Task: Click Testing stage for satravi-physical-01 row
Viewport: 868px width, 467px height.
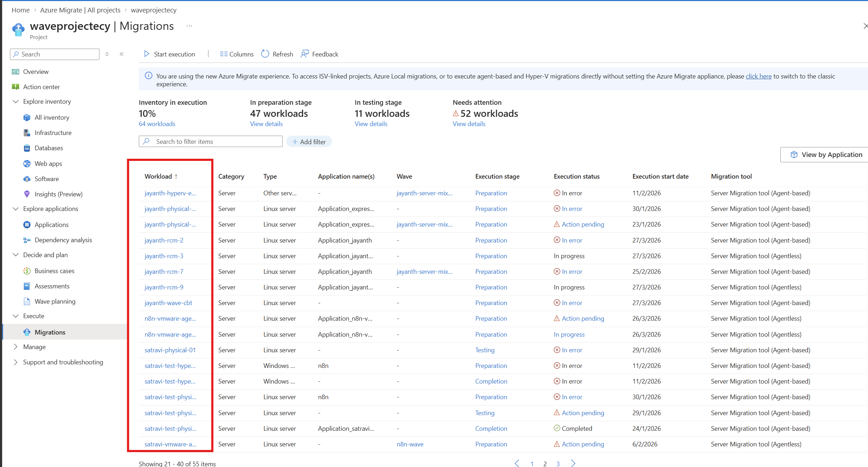Action: tap(485, 350)
